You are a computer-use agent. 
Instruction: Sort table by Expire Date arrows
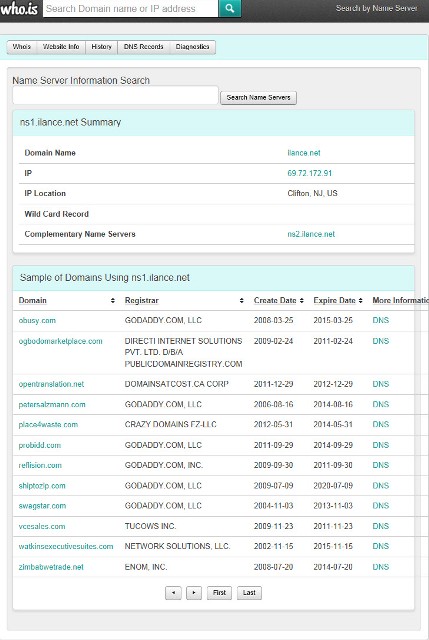click(360, 300)
